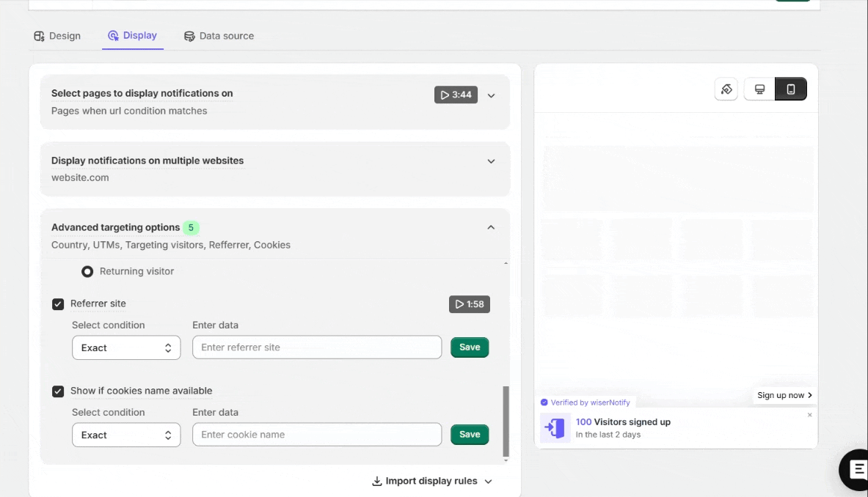Click the green 5 count badge
Screen dimensions: 868x497
click(x=191, y=228)
